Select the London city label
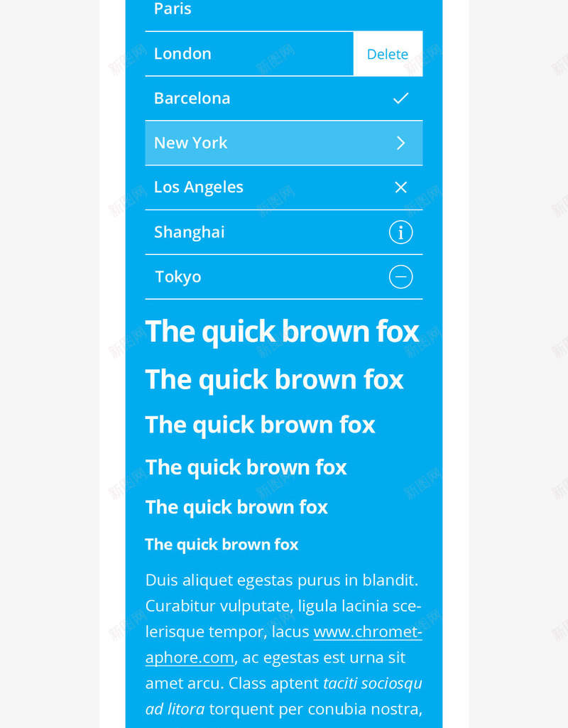 click(182, 54)
